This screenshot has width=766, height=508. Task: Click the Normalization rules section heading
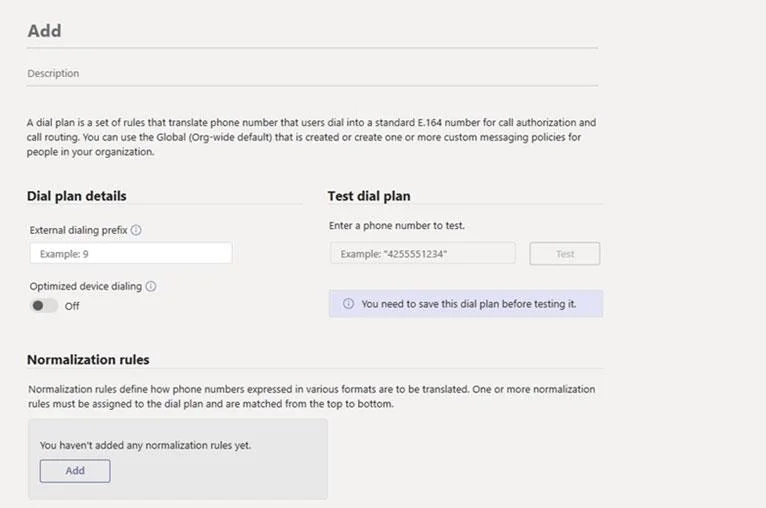(x=88, y=360)
